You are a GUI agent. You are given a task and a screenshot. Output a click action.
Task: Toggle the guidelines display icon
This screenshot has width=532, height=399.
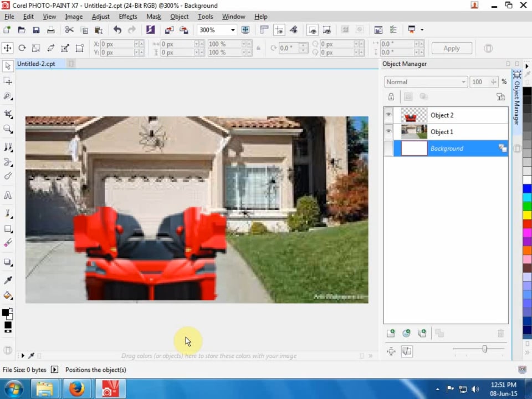click(x=279, y=30)
